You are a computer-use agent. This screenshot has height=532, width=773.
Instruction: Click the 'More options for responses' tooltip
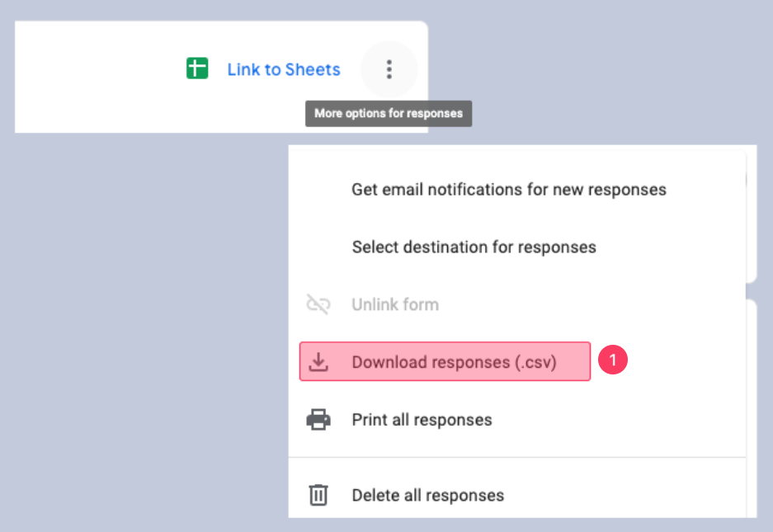click(x=389, y=113)
